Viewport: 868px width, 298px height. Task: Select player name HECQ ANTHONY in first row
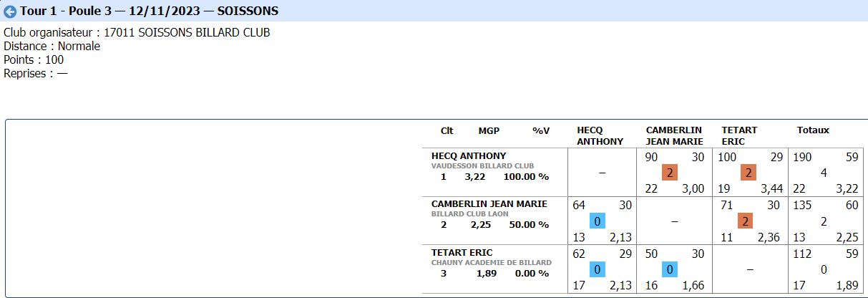[469, 155]
